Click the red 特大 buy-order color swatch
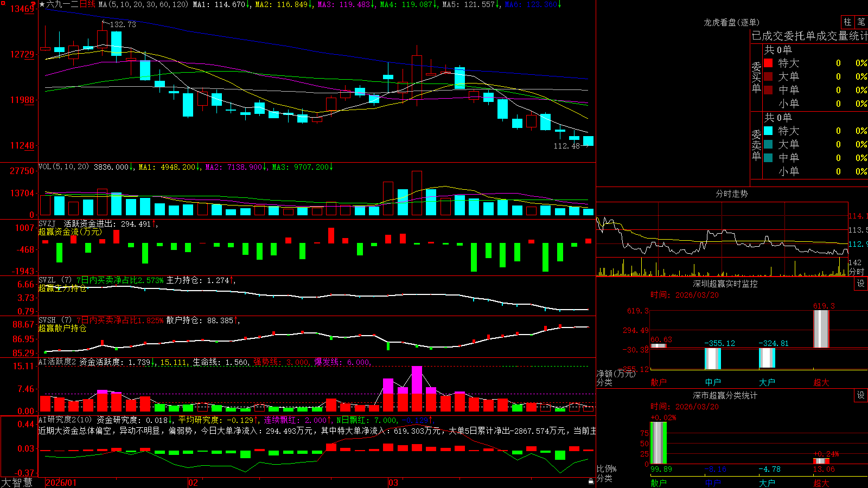This screenshot has height=488, width=868. point(768,63)
